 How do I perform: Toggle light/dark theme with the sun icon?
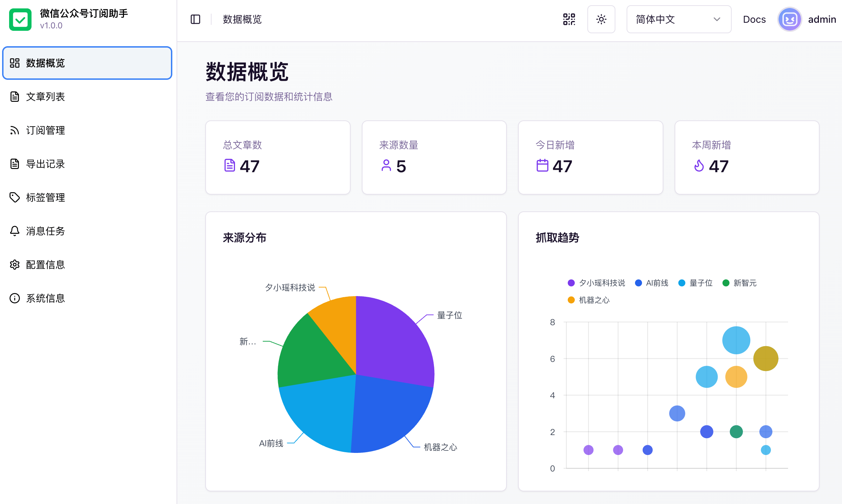[601, 20]
